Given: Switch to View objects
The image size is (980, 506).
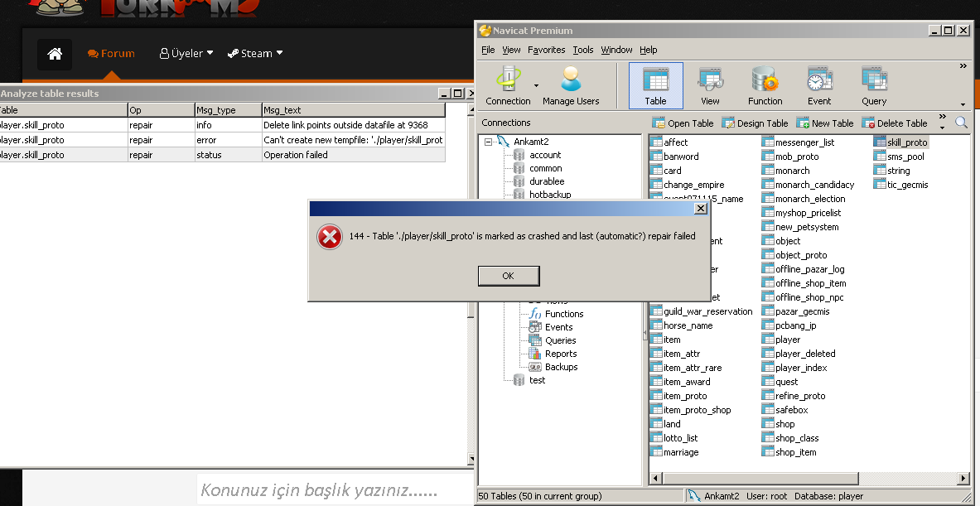Looking at the screenshot, I should point(710,85).
